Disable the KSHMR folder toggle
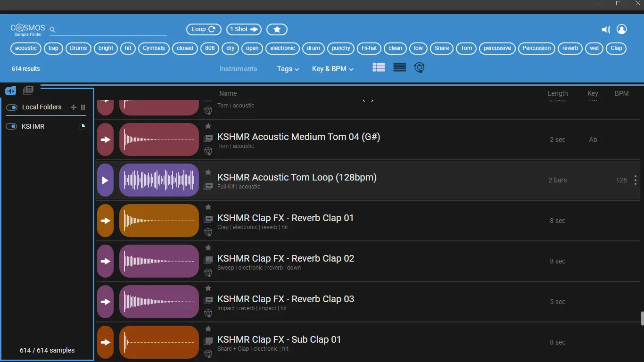The width and height of the screenshot is (644, 362). click(x=11, y=126)
